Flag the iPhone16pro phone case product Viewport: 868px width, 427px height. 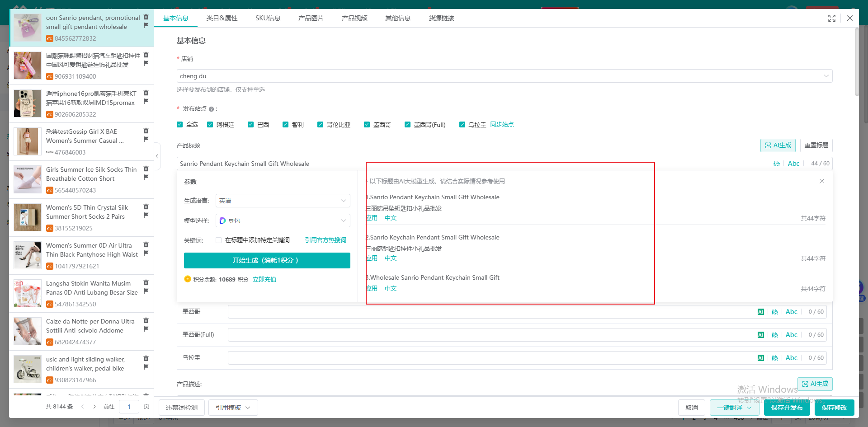coord(146,101)
